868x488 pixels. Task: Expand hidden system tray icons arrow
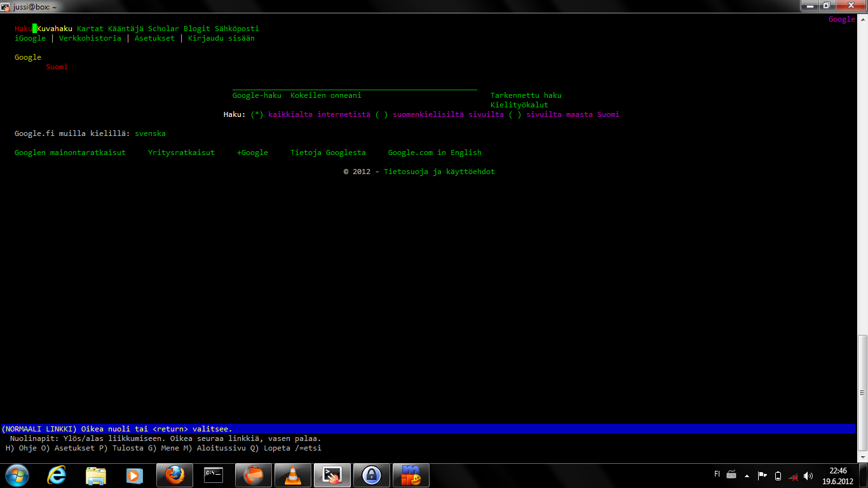point(747,475)
